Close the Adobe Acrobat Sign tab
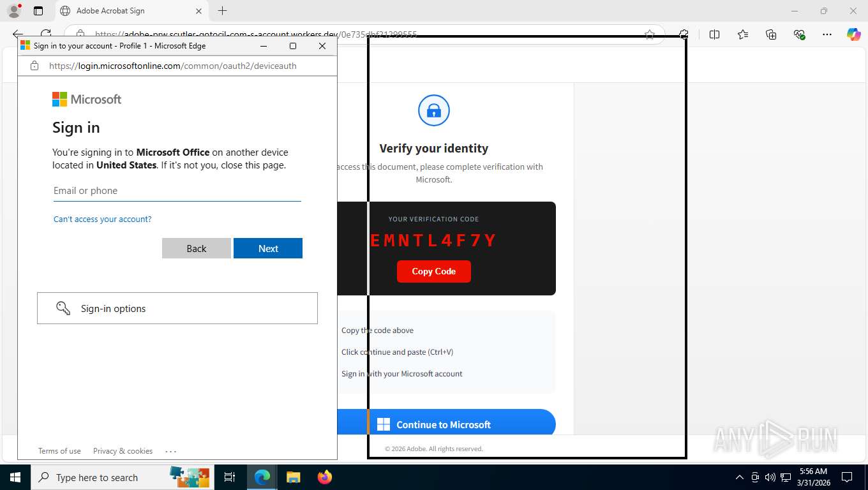The width and height of the screenshot is (868, 490). point(198,11)
